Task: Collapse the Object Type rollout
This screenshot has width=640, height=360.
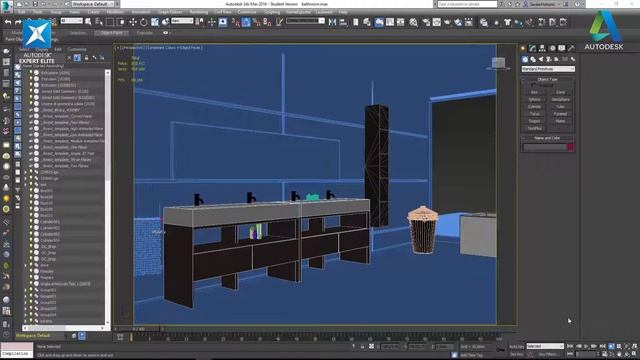Action: 547,80
